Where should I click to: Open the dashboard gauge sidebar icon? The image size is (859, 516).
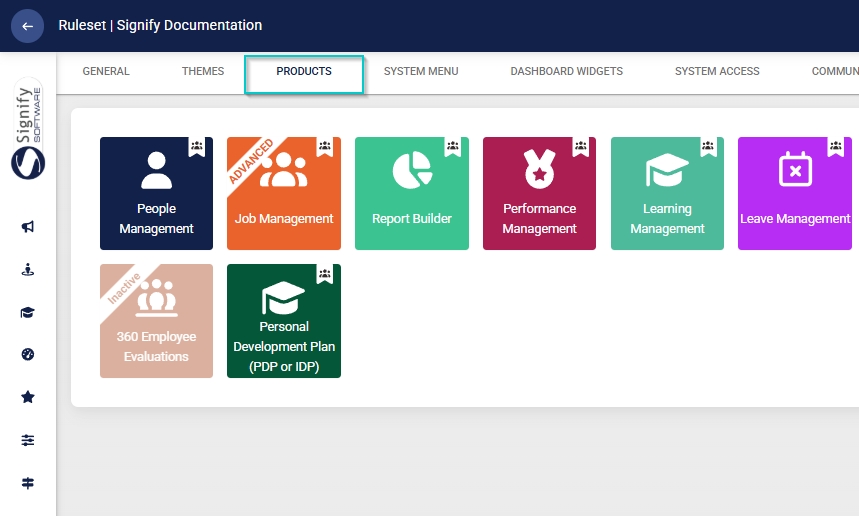click(x=28, y=354)
